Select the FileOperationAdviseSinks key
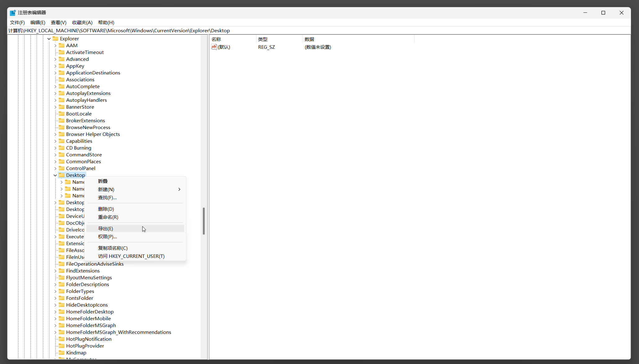639x364 pixels. tap(95, 264)
